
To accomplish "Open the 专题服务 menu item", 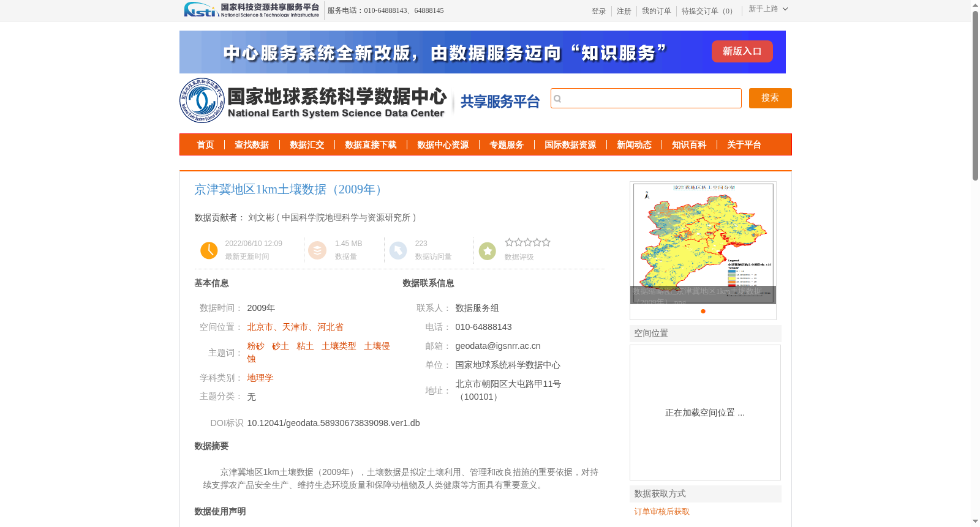I will click(x=507, y=145).
